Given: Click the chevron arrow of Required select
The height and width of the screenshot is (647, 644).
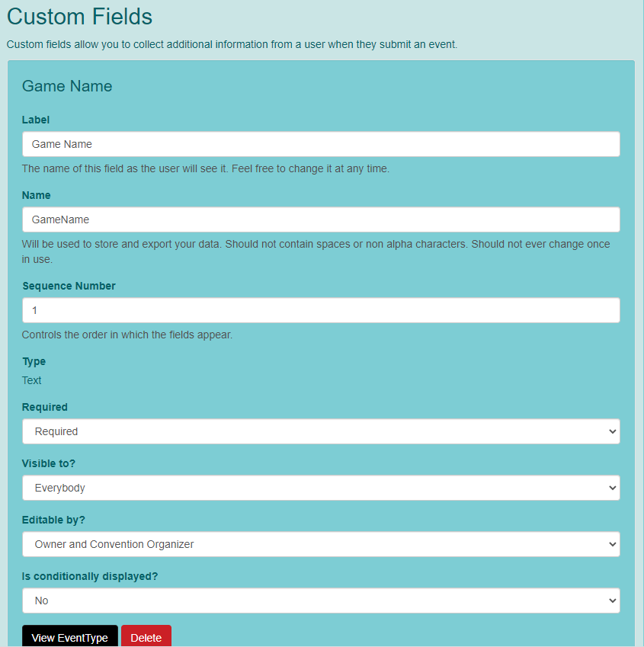Looking at the screenshot, I should [612, 431].
